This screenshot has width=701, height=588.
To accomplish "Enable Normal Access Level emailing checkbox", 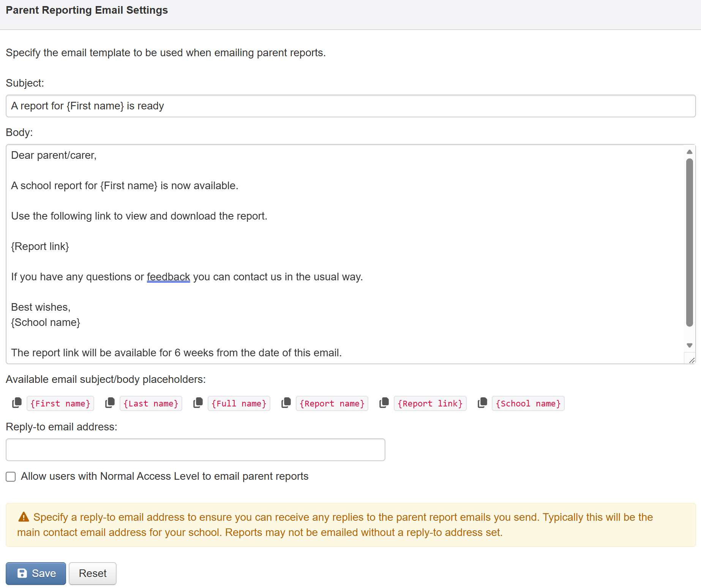I will tap(11, 477).
